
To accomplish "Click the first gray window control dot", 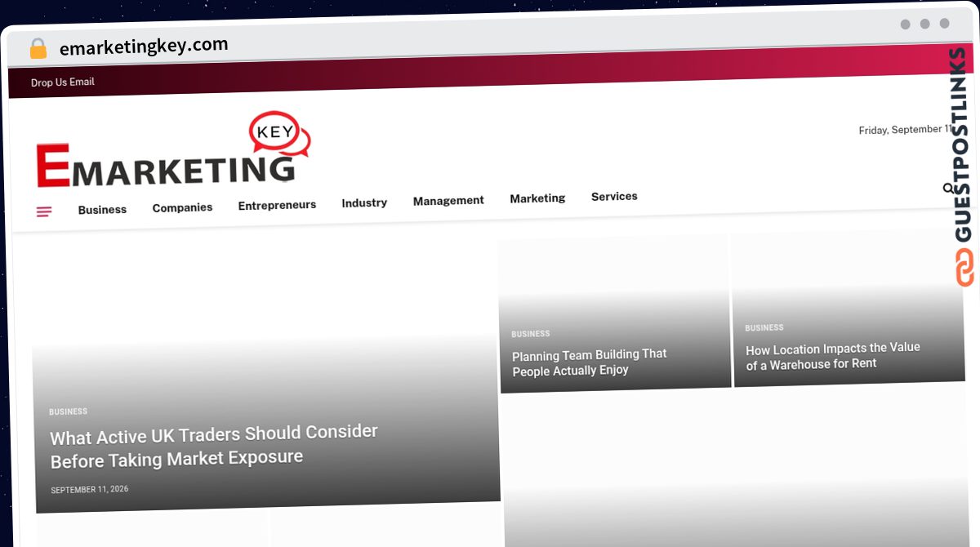I will click(905, 24).
